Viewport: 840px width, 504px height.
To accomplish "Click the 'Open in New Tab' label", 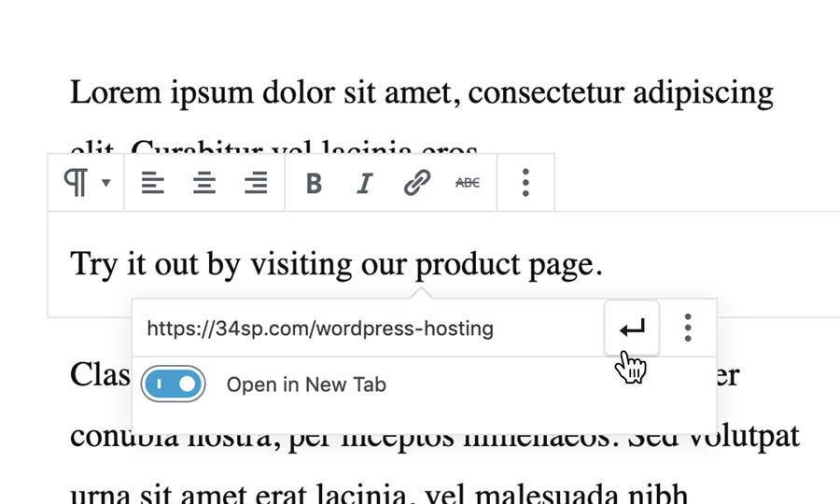I will coord(306,385).
